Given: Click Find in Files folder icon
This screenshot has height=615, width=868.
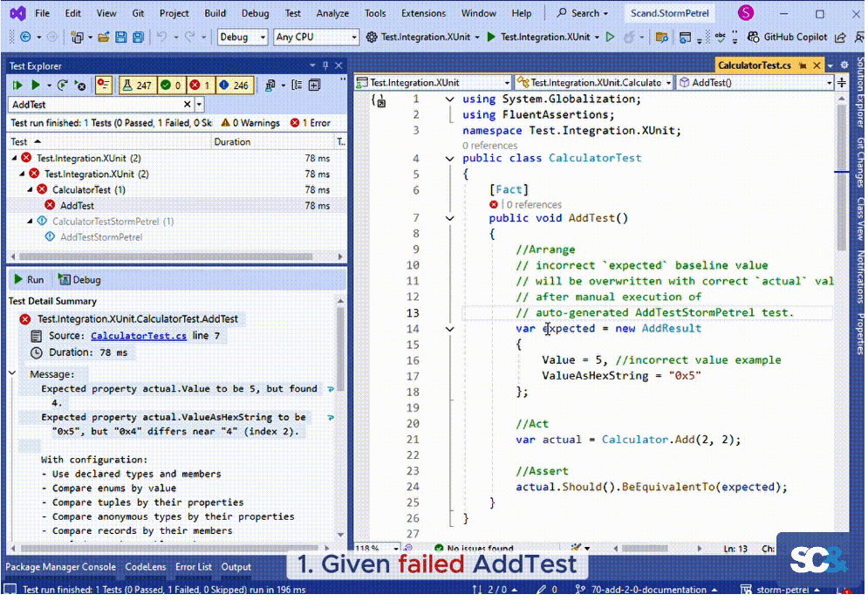Looking at the screenshot, I should (661, 38).
